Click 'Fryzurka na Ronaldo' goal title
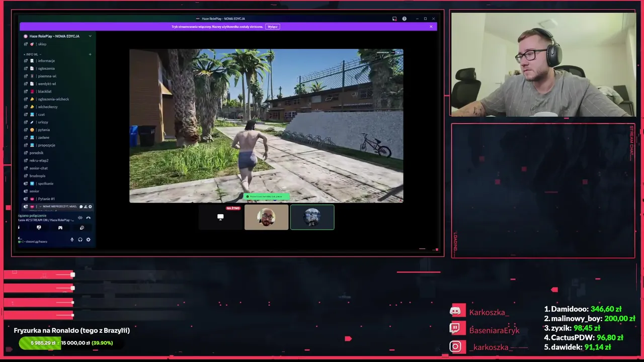 [x=72, y=330]
